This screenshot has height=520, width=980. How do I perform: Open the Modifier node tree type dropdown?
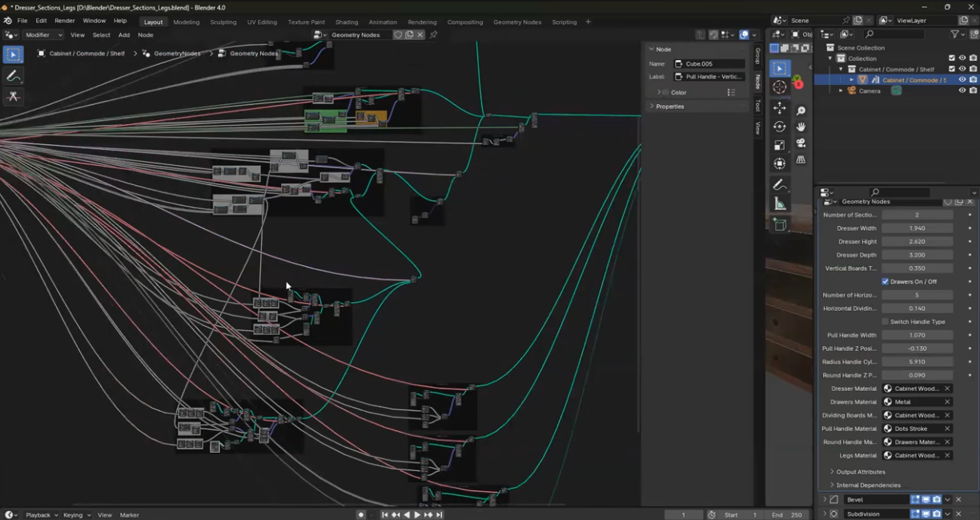pyautogui.click(x=43, y=34)
